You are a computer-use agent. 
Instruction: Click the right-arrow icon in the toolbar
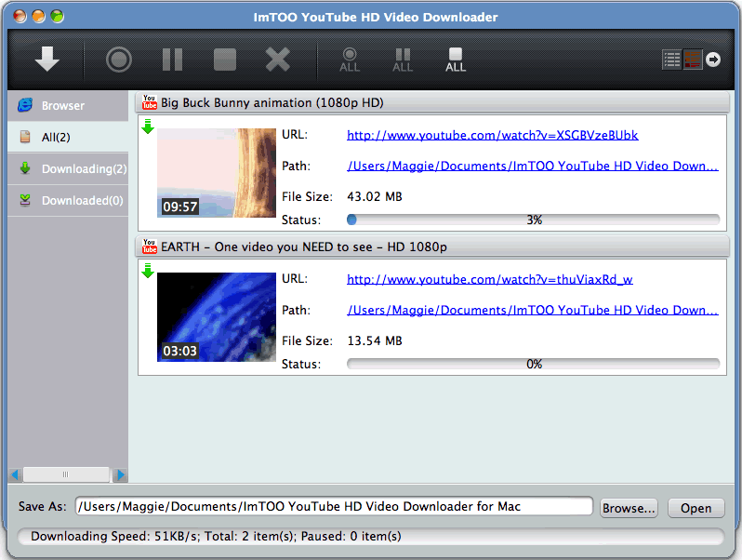tap(713, 60)
